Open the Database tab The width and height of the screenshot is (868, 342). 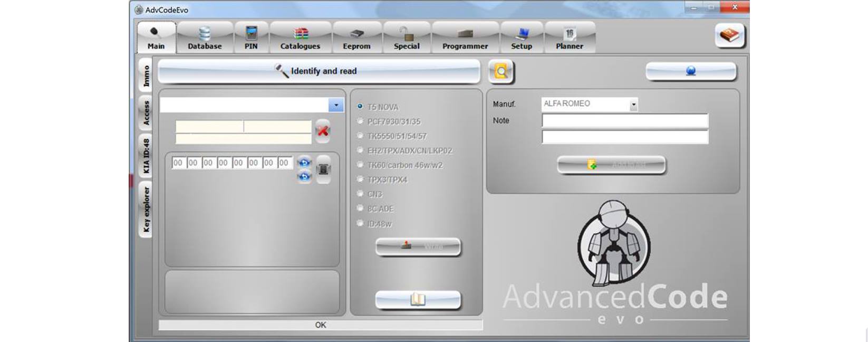pyautogui.click(x=205, y=37)
